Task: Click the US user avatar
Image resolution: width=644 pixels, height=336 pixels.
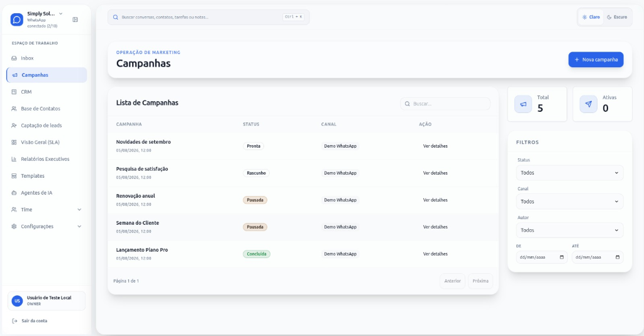Action: 17,301
